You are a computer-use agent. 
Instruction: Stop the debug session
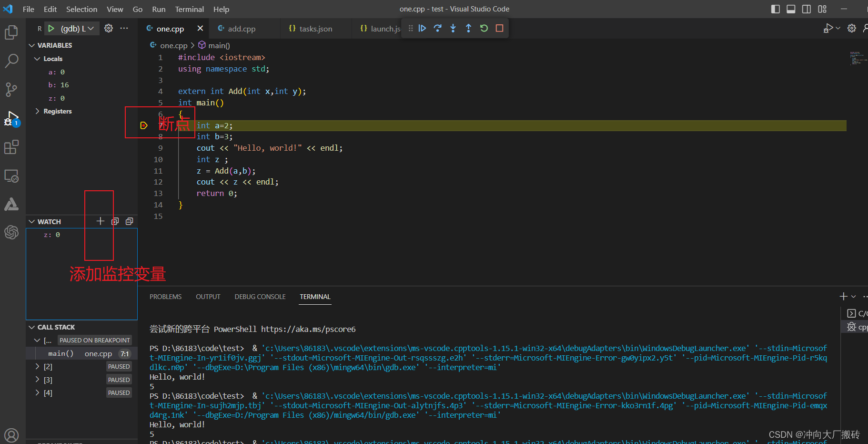pyautogui.click(x=499, y=28)
